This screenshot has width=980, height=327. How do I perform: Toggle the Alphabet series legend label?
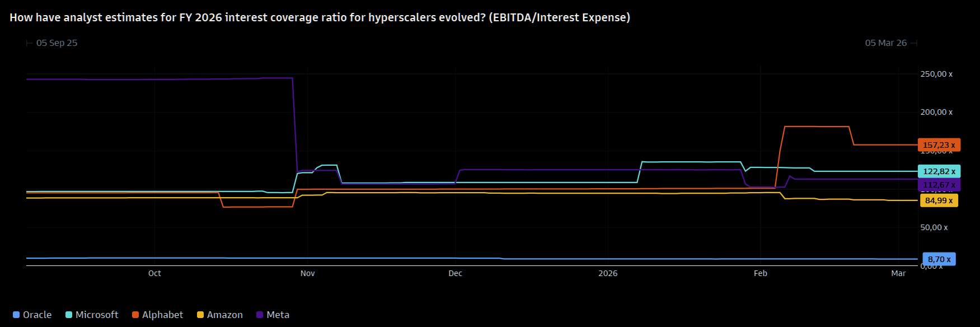click(x=162, y=315)
